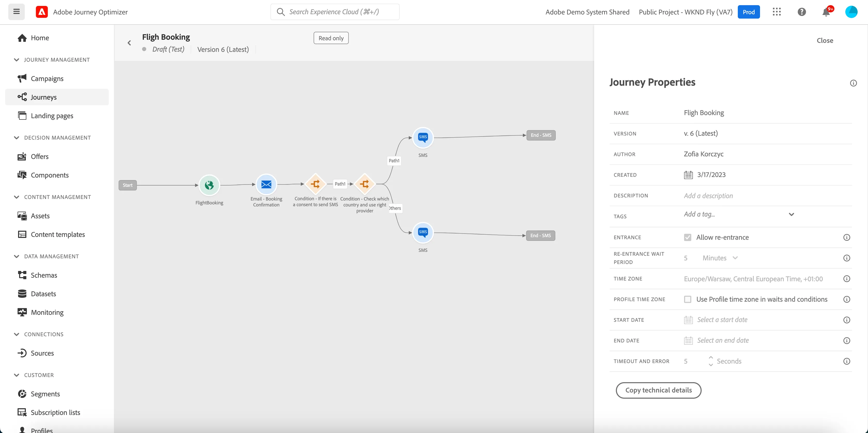Open Journeys in the sidebar

click(57, 97)
